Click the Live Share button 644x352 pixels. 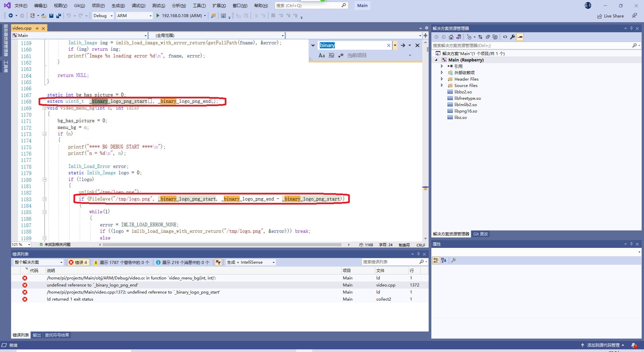[610, 16]
